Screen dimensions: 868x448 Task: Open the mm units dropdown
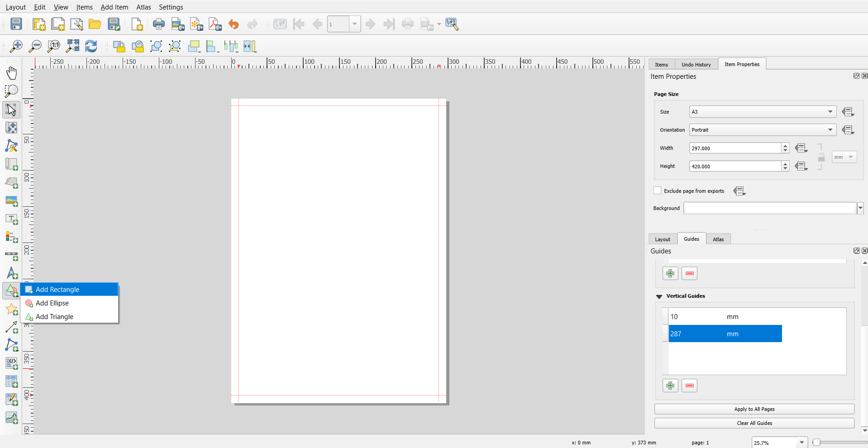(x=844, y=157)
